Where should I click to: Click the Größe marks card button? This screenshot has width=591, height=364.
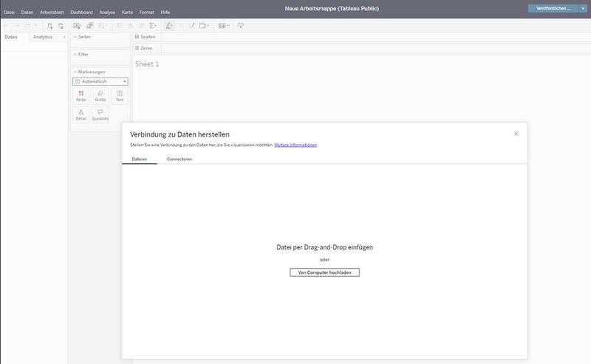[x=100, y=96]
